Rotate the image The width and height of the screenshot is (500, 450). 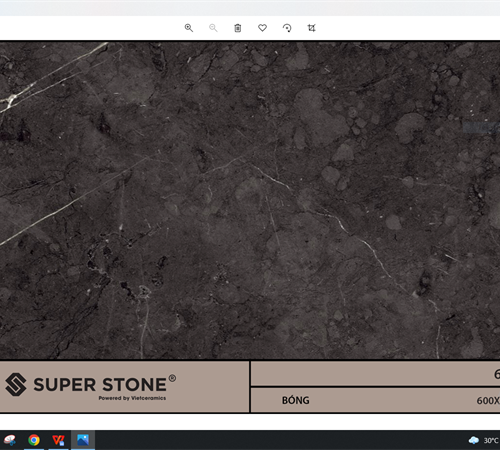tap(287, 28)
